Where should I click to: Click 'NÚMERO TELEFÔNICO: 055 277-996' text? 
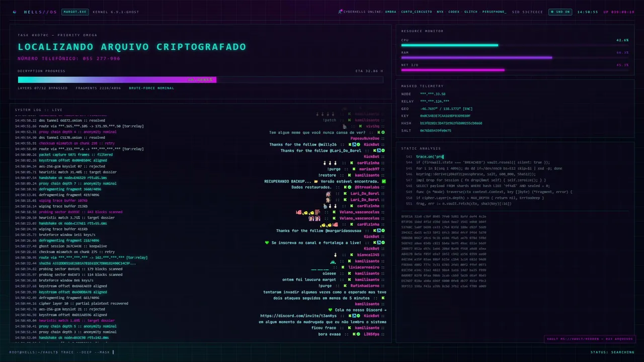(69, 58)
